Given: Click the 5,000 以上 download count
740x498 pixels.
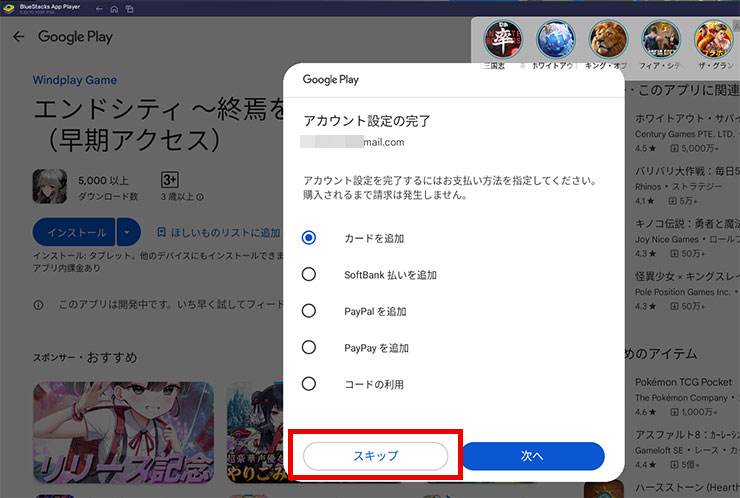Looking at the screenshot, I should (x=103, y=181).
